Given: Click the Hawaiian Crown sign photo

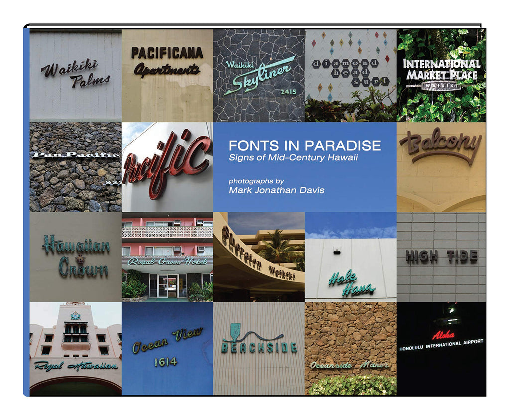Looking at the screenshot, I should [x=75, y=257].
